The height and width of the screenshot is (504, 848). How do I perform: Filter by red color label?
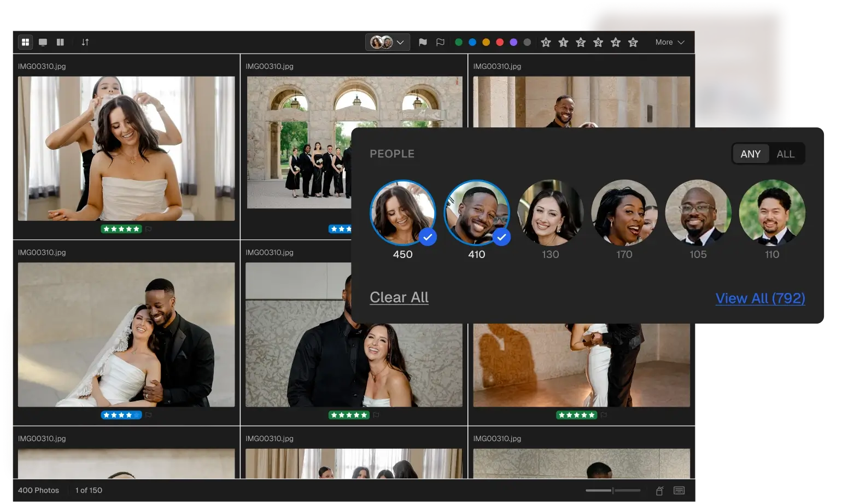[x=500, y=42]
